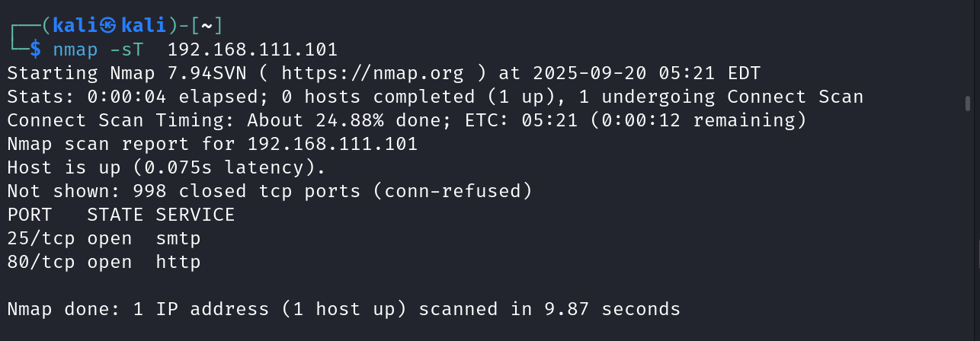Click the "Host is up" text
Screen dimensions: 980x341
pos(64,167)
